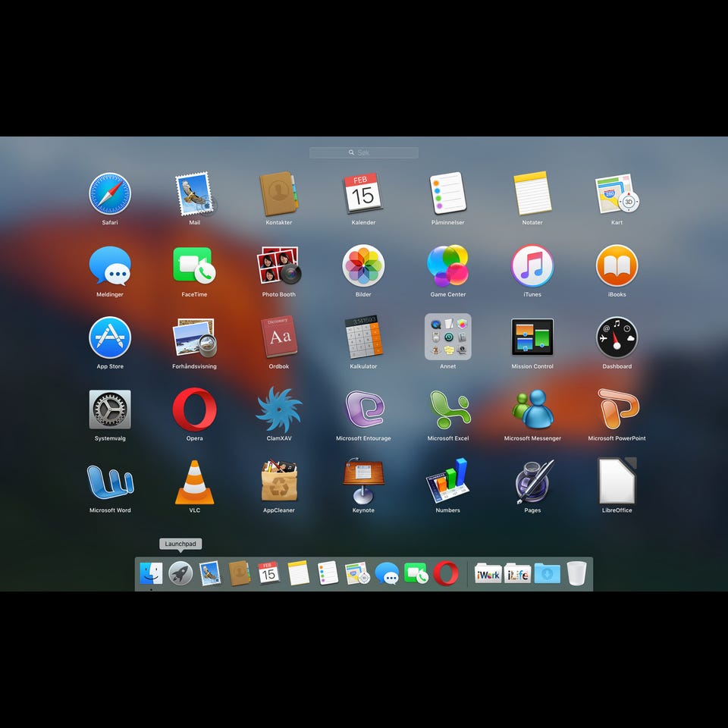Launch Forhåndsvisning preview app

point(195,337)
